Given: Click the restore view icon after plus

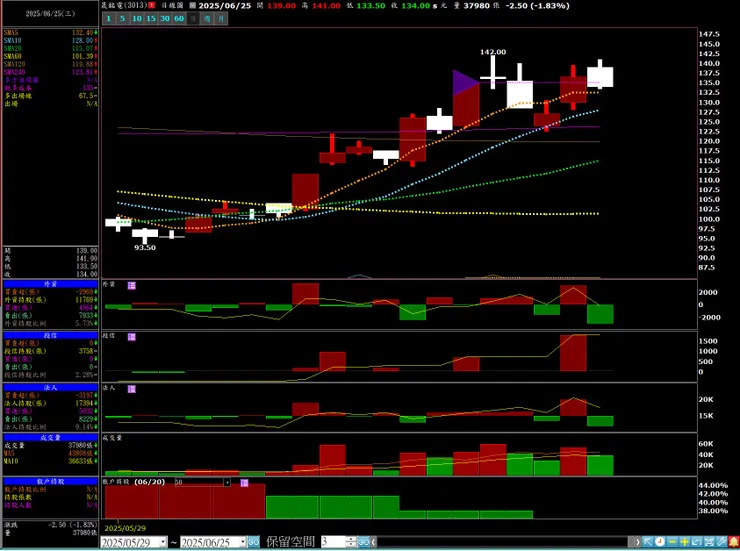Looking at the screenshot, I should point(697,542).
